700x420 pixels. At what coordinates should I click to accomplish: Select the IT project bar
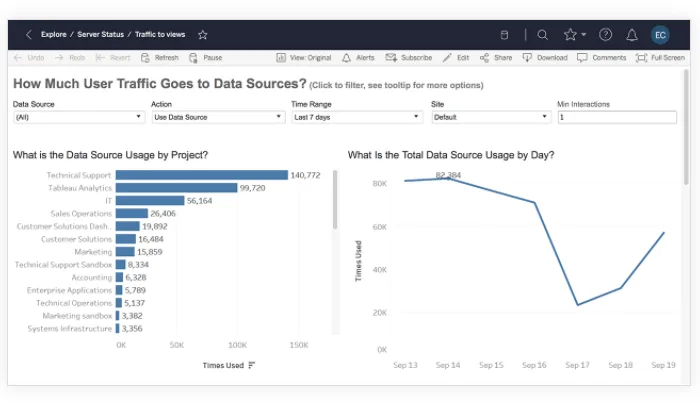150,200
